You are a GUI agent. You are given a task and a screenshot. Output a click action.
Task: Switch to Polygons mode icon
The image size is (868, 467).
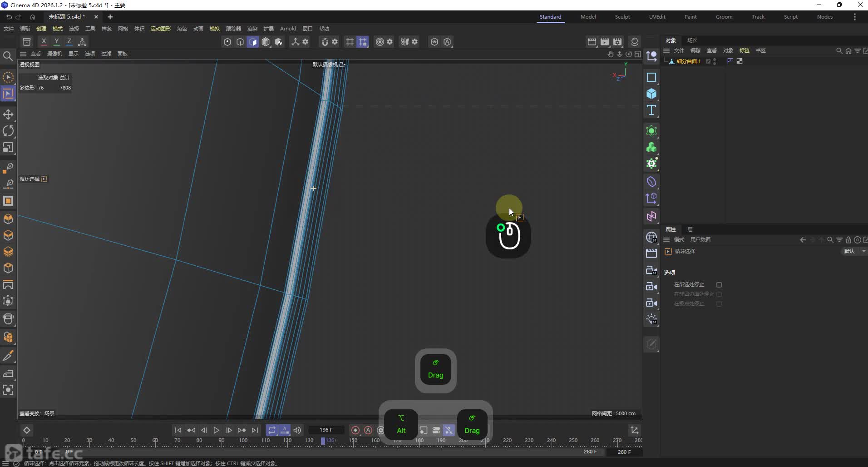click(x=253, y=42)
